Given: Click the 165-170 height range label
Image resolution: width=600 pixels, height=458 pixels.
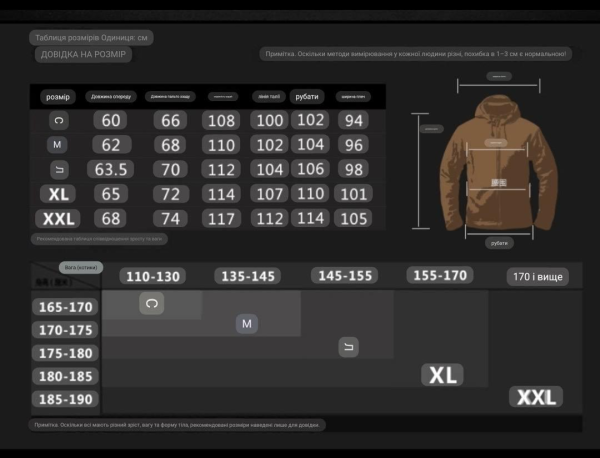Looking at the screenshot, I should point(65,307).
